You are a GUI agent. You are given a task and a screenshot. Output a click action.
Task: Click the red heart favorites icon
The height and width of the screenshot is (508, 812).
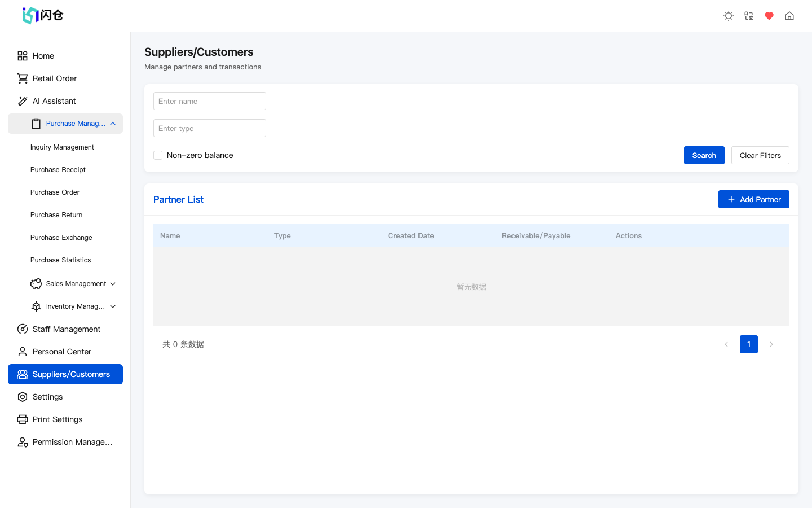coord(769,16)
